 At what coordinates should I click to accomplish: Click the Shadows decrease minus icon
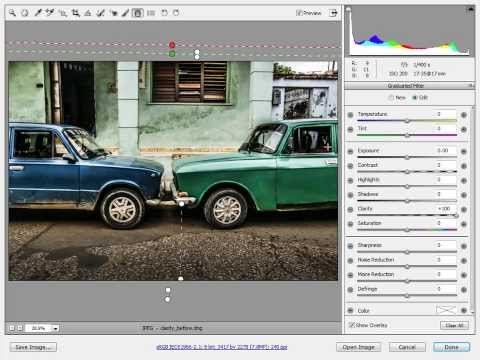[350, 195]
